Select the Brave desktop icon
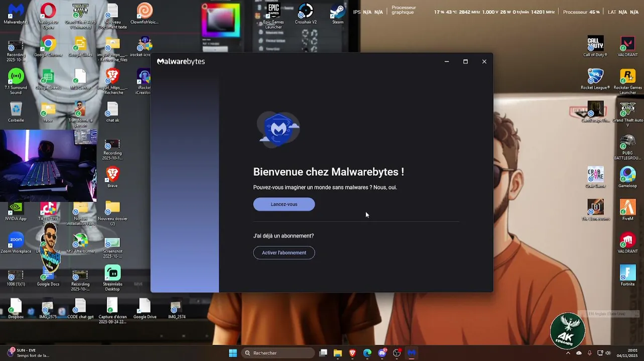 point(112,177)
